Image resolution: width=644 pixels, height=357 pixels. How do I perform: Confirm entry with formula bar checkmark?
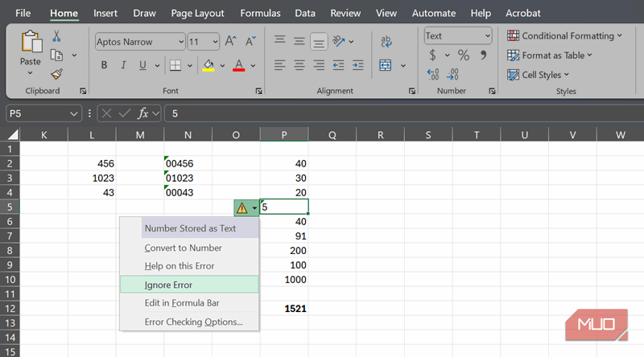(x=125, y=113)
